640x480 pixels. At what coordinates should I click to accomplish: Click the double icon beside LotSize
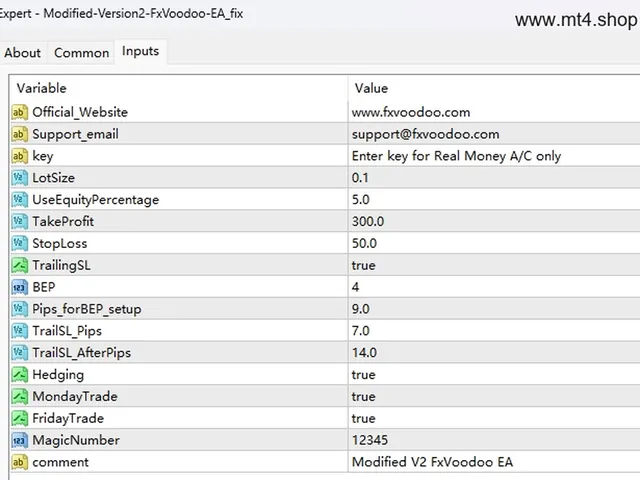tap(20, 178)
